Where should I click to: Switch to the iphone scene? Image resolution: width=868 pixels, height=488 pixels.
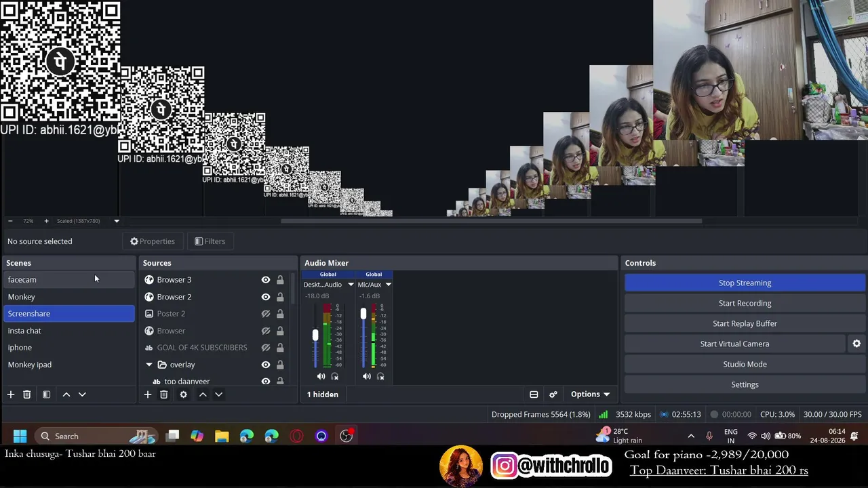(69, 348)
